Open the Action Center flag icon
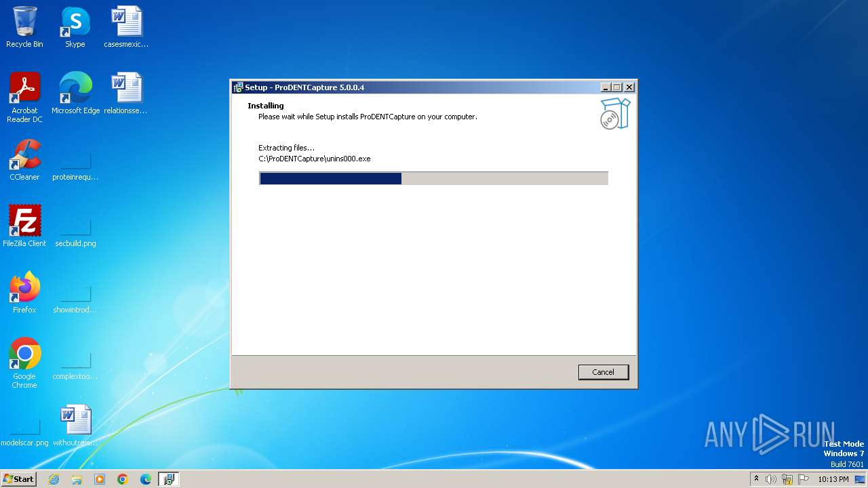This screenshot has height=488, width=868. click(804, 479)
